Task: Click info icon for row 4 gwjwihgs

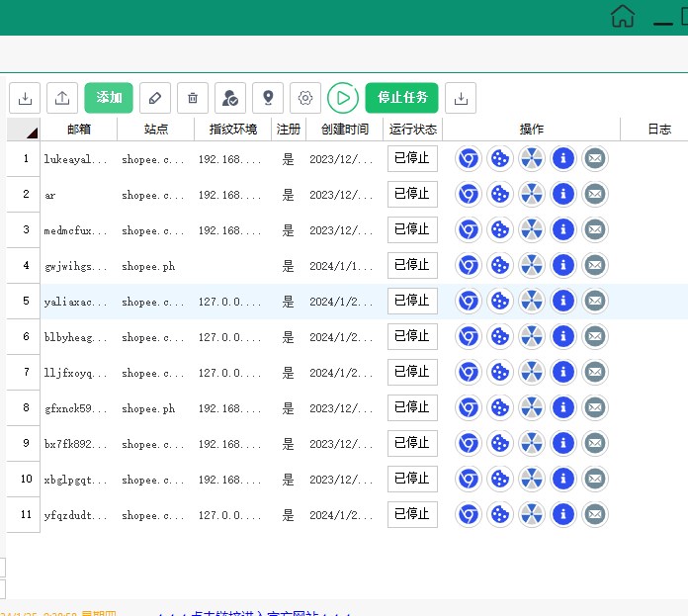Action: pyautogui.click(x=563, y=265)
